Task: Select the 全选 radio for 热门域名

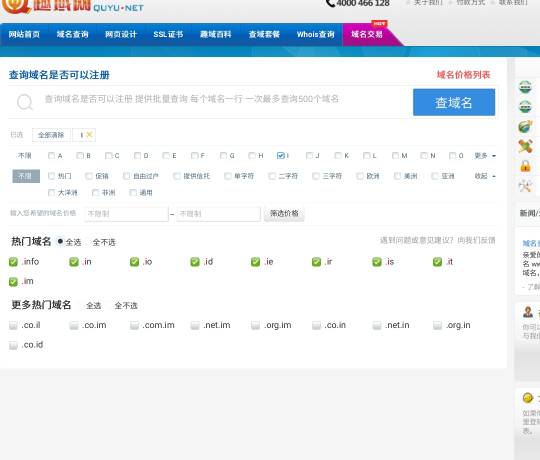Action: click(x=60, y=242)
